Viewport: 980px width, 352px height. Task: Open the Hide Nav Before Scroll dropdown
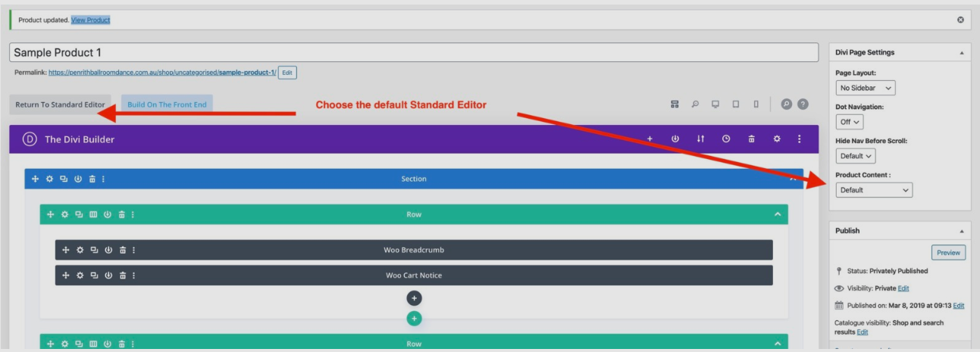point(856,156)
